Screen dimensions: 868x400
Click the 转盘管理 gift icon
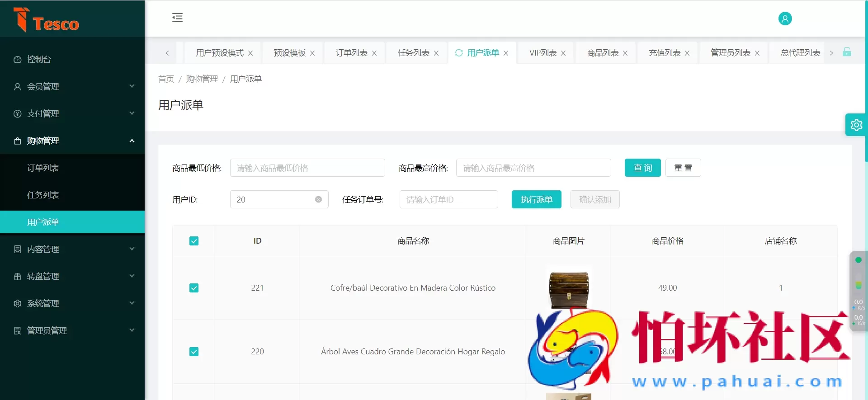pyautogui.click(x=18, y=277)
